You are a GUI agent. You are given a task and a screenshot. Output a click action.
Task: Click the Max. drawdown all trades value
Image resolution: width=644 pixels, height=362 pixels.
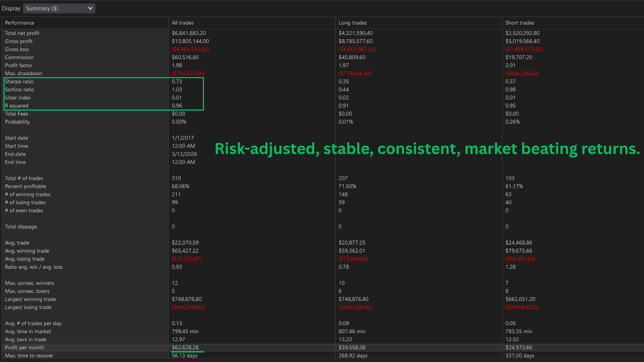pos(188,73)
